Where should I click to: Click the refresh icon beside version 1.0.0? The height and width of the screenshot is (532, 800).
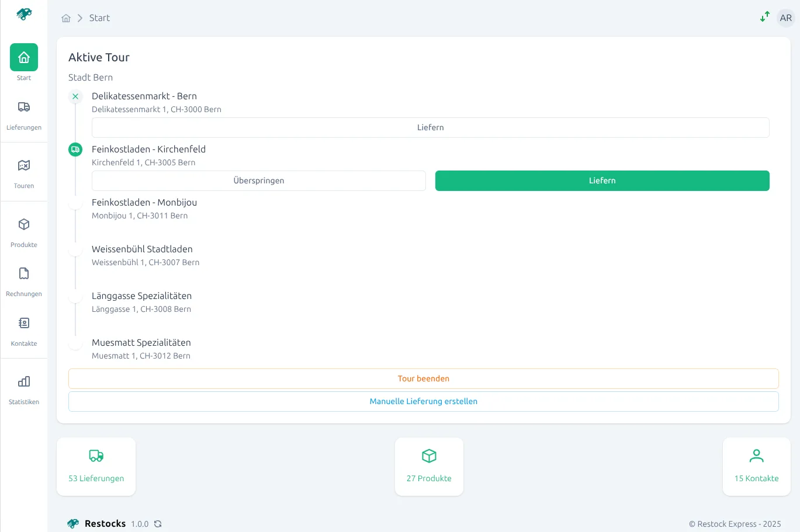pyautogui.click(x=157, y=524)
